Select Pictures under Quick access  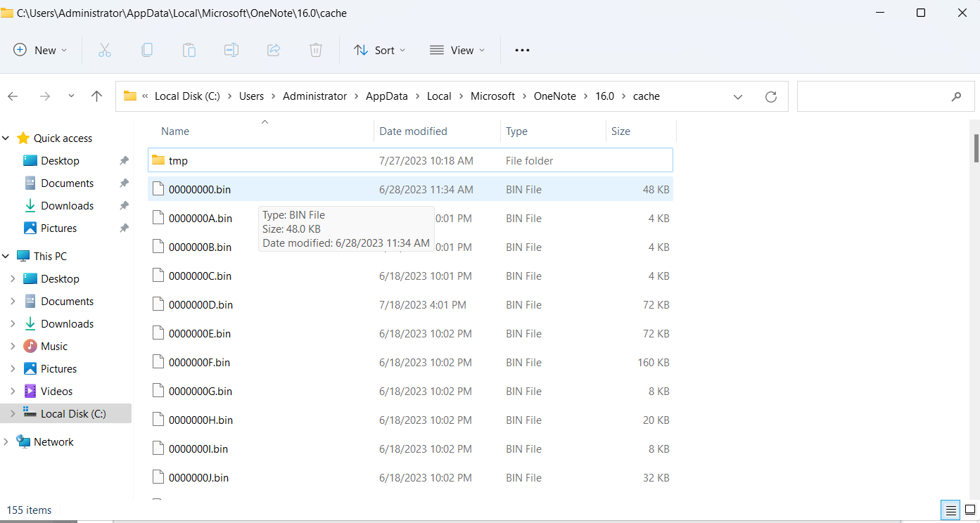point(58,228)
